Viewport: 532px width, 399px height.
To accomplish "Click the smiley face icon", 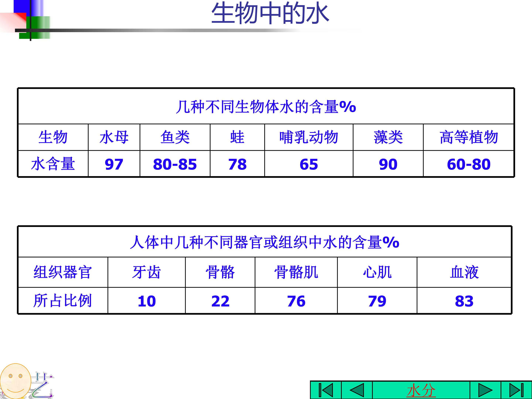I will click(x=16, y=381).
